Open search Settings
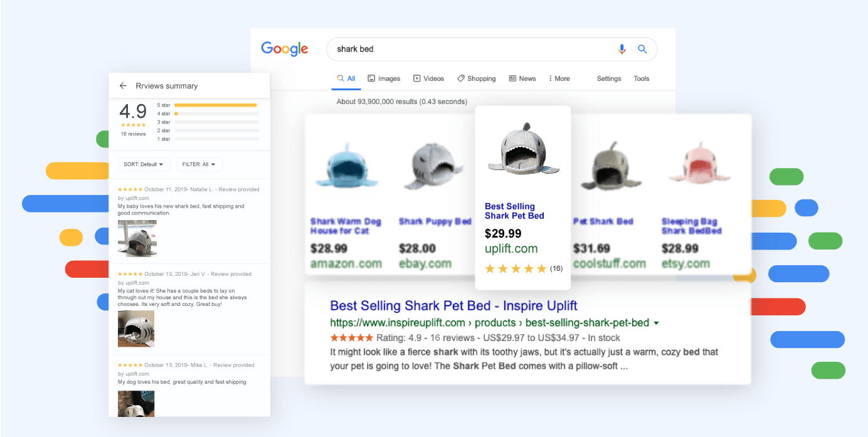 click(608, 78)
